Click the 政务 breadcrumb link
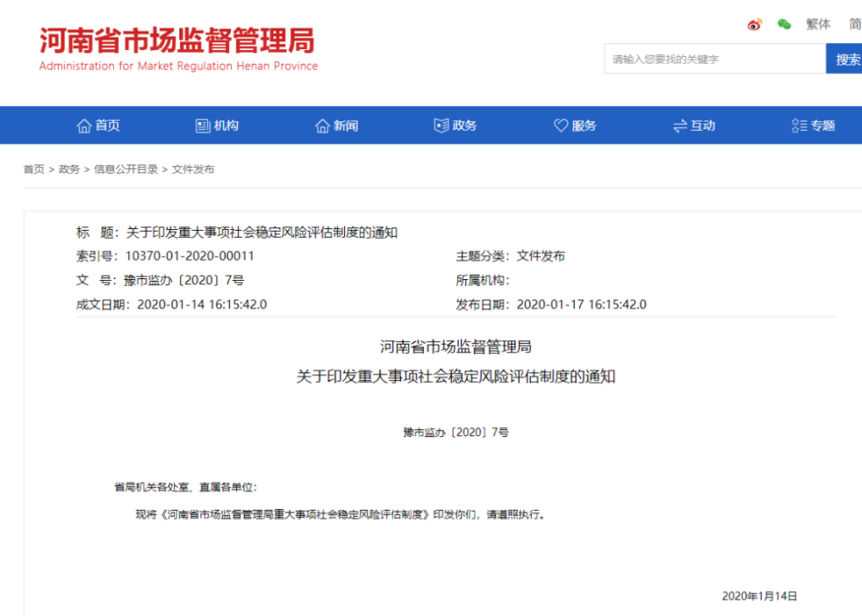The width and height of the screenshot is (862, 616). pos(69,169)
